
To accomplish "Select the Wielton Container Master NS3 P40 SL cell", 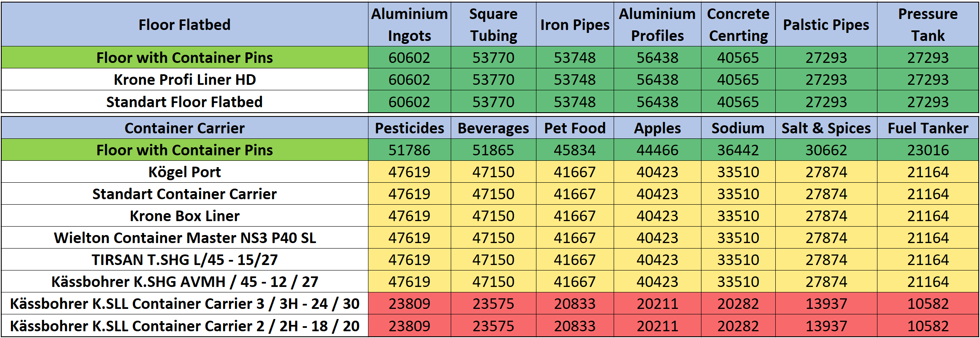I will point(184,238).
